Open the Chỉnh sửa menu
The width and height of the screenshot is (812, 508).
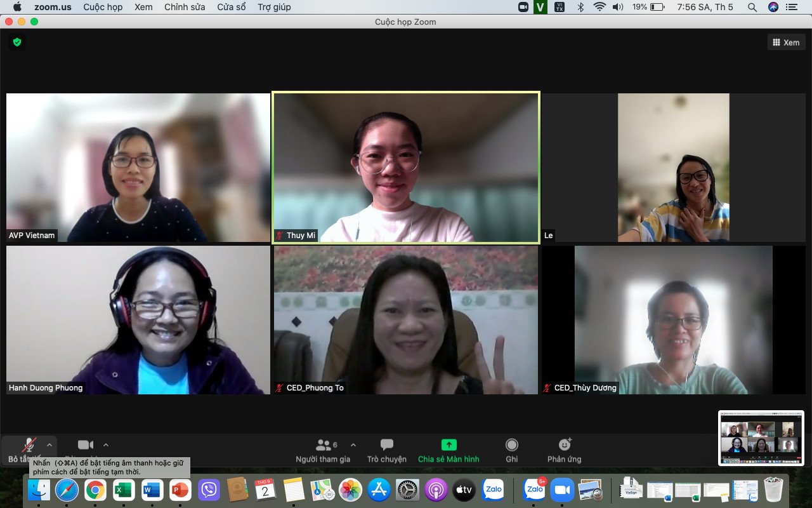pos(185,7)
